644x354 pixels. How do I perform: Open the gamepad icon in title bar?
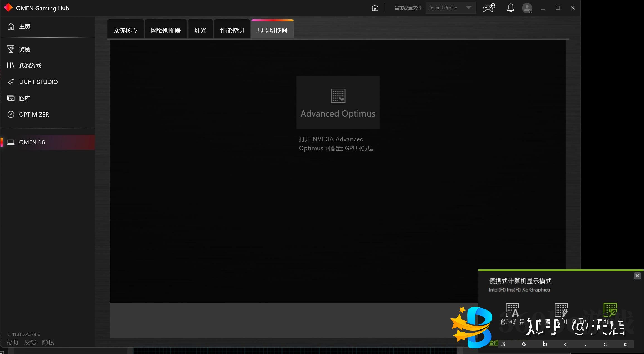click(x=489, y=8)
